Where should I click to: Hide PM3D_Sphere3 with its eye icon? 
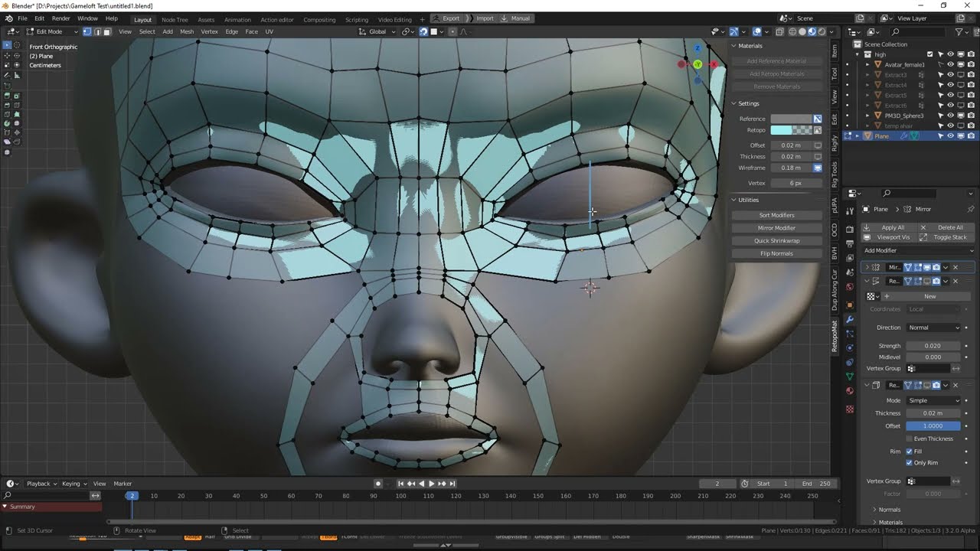coord(950,116)
